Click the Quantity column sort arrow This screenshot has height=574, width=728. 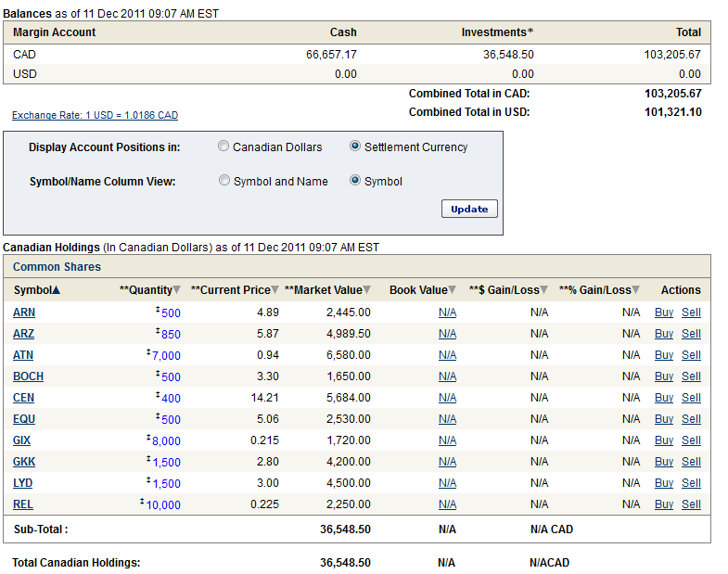click(x=177, y=290)
